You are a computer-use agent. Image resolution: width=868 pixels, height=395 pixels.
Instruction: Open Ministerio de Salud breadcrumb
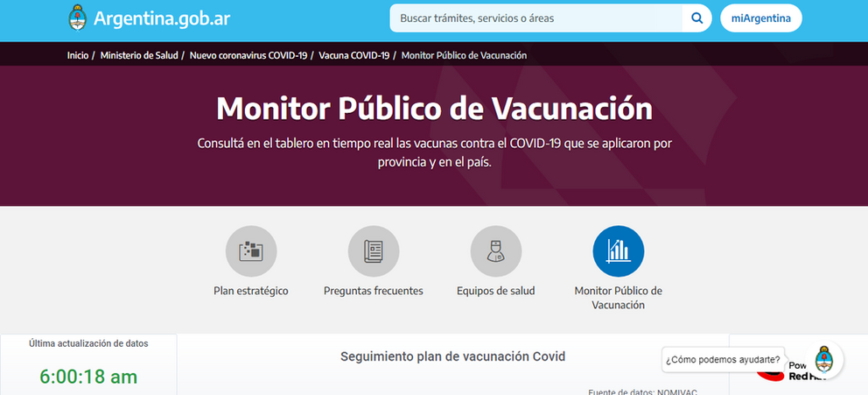pos(139,55)
